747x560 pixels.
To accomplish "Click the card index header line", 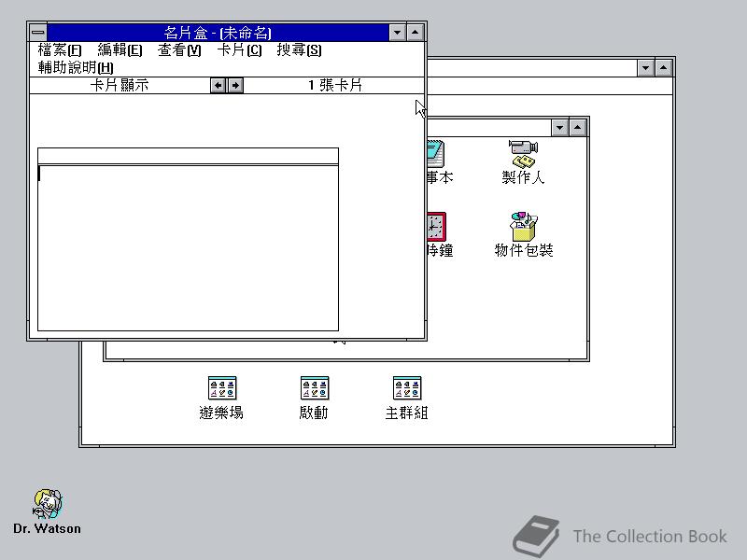I will coord(188,156).
